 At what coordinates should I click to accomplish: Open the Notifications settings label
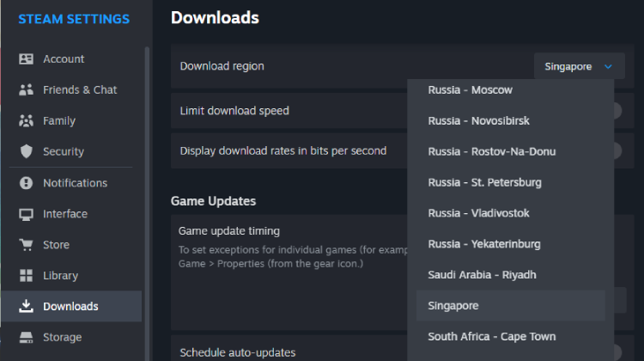point(76,183)
